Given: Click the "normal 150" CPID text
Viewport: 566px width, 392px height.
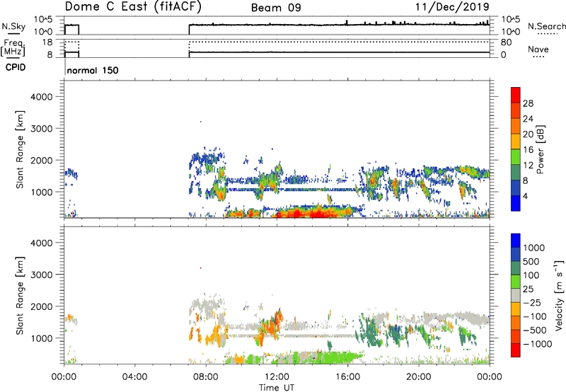Looking at the screenshot, I should (x=93, y=70).
